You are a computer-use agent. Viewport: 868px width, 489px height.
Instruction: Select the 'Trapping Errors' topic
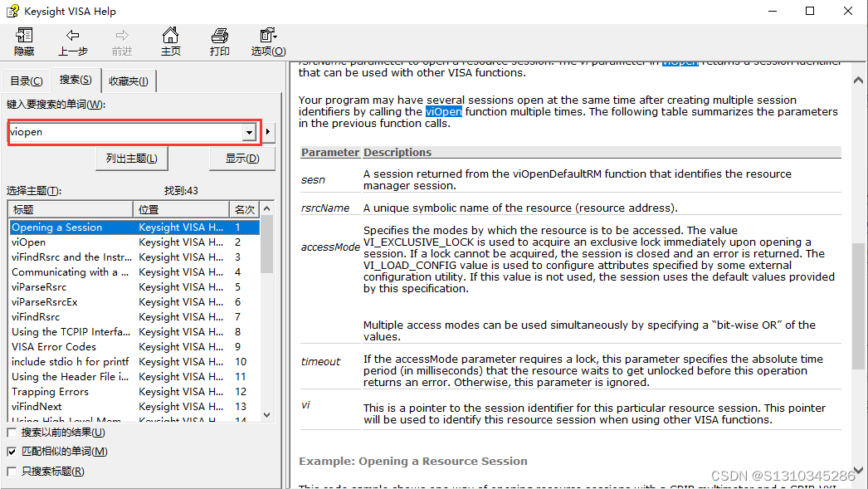tap(134, 392)
